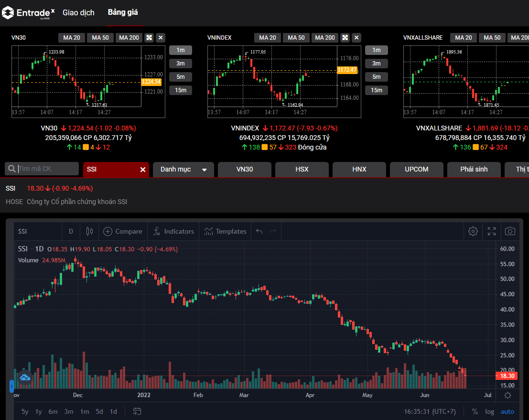Toggle MA 200 on VNINDEX chart
Viewport: 529px width, 420px height.
click(325, 37)
